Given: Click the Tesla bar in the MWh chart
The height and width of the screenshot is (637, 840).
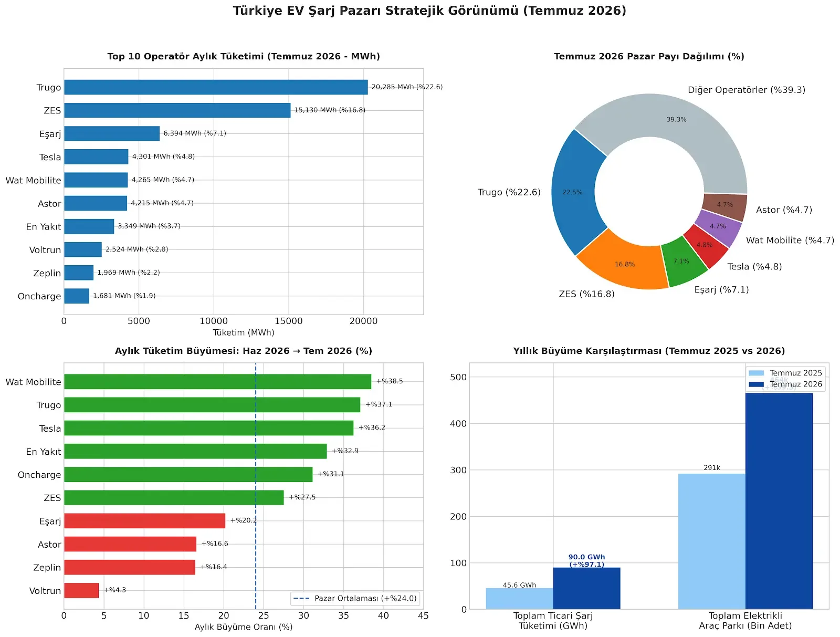Looking at the screenshot, I should [96, 156].
